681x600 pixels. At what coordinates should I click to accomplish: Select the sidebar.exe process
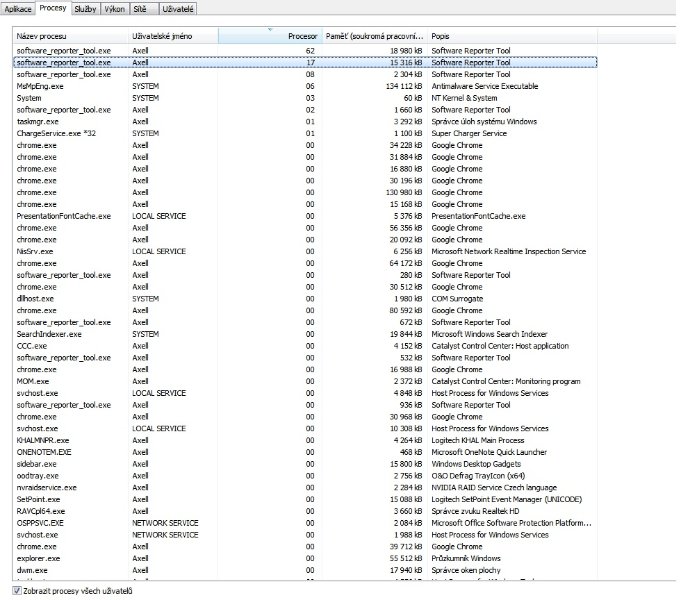(x=305, y=464)
